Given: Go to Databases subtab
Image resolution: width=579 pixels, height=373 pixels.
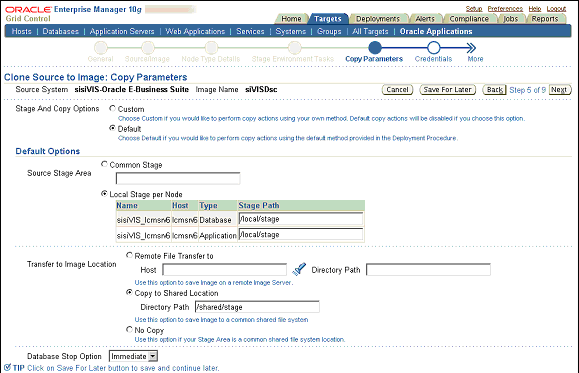Looking at the screenshot, I should 61,31.
